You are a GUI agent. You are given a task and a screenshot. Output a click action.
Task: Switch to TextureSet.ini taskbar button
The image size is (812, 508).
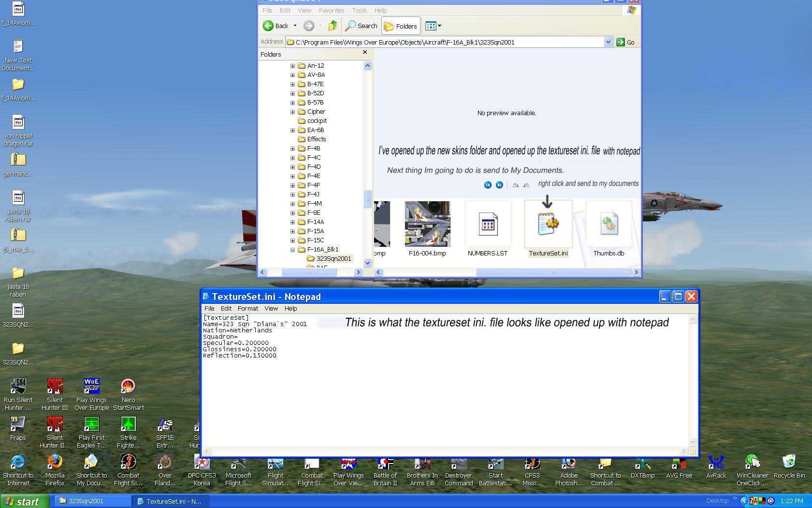click(x=171, y=501)
